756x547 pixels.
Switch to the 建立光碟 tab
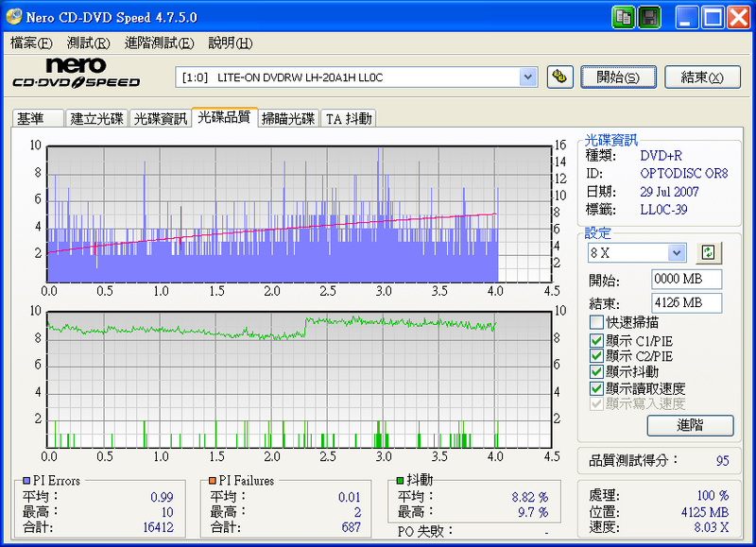point(96,118)
